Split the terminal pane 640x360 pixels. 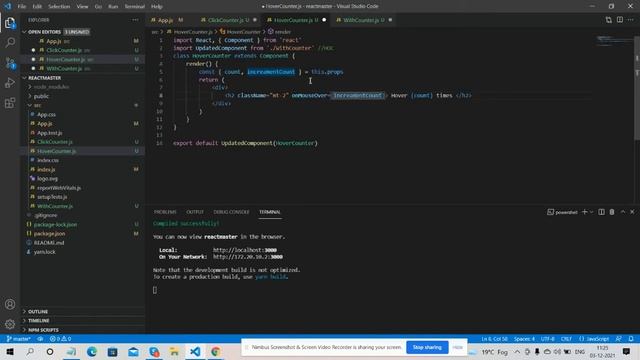(601, 212)
